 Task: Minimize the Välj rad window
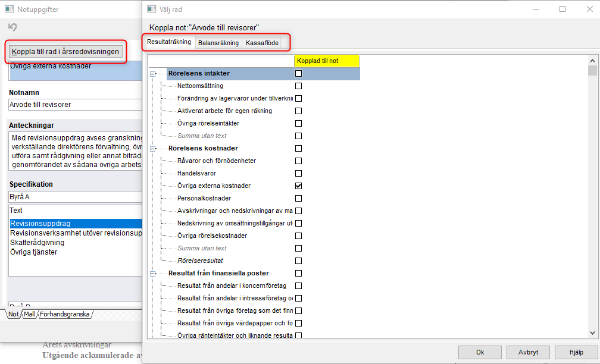pos(536,9)
